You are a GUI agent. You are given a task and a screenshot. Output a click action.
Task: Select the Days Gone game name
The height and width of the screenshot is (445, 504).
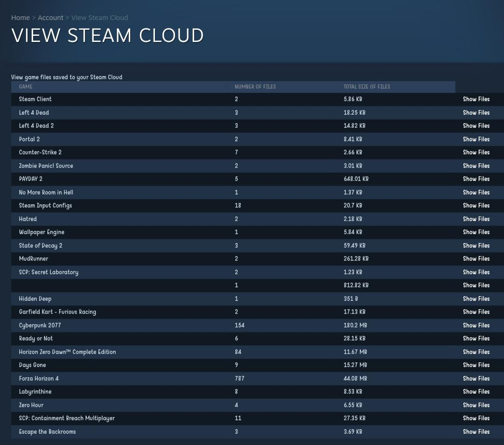click(x=33, y=365)
